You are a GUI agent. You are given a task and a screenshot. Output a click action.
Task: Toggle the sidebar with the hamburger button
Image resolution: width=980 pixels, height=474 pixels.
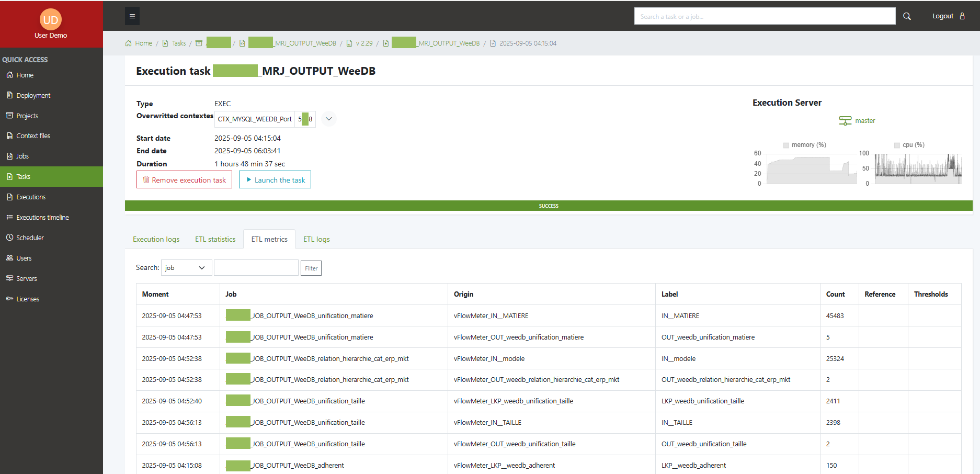tap(132, 16)
